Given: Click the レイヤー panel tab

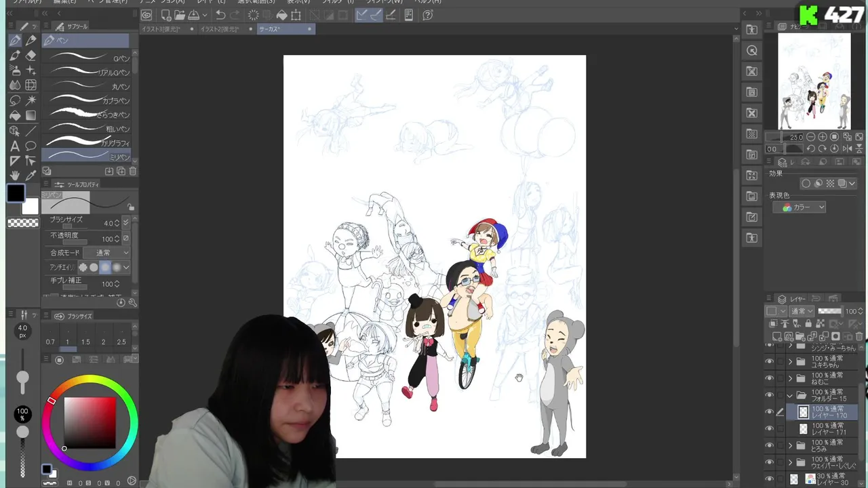Looking at the screenshot, I should click(x=792, y=299).
